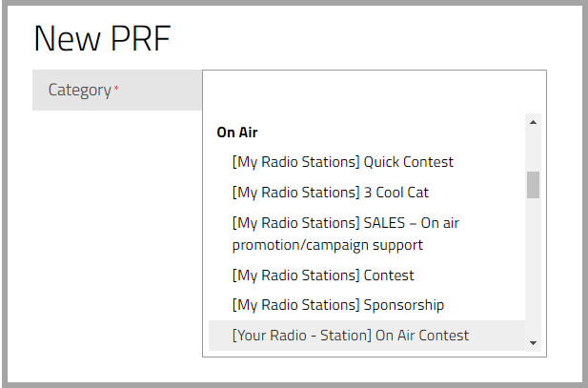
Task: Select the Quick Contest category option
Action: click(x=342, y=162)
